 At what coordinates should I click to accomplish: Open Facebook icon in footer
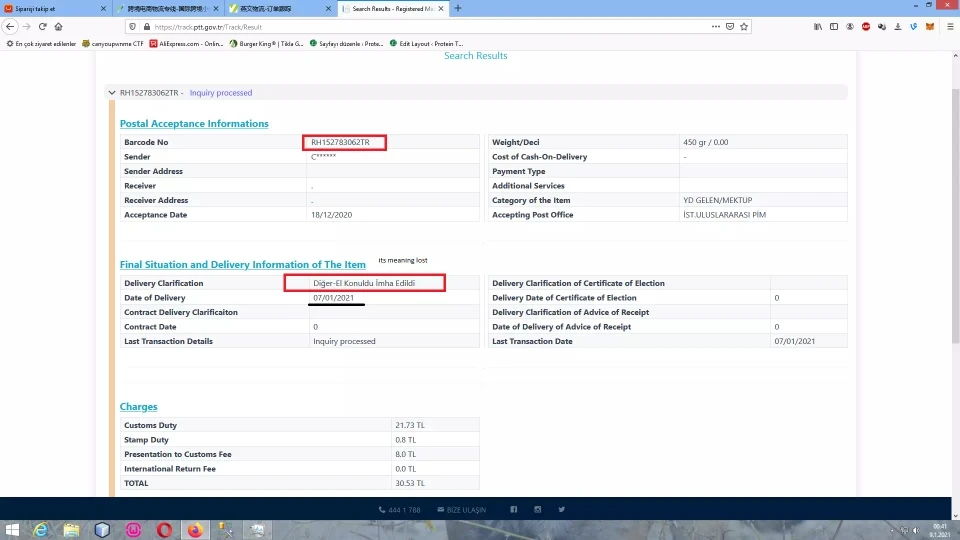tap(514, 509)
